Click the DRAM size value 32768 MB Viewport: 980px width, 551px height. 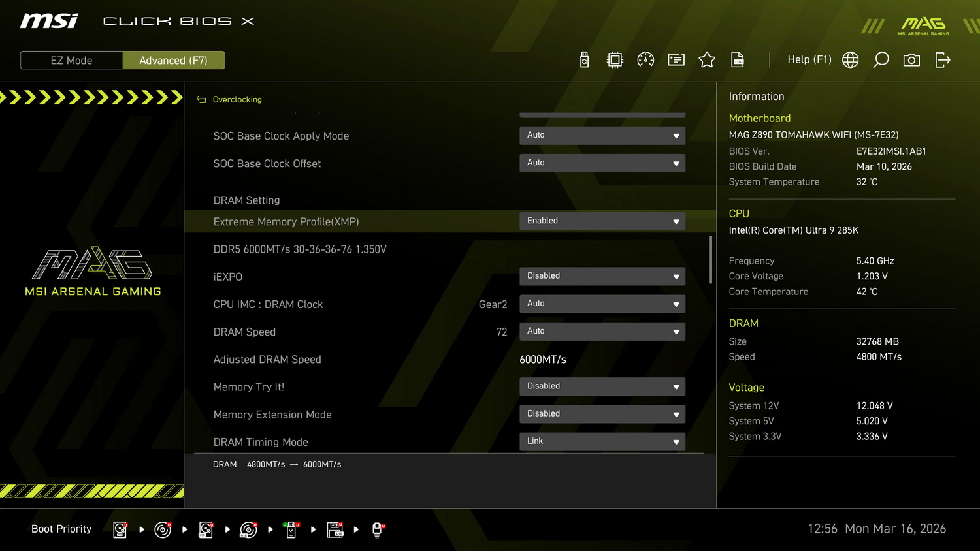click(877, 341)
